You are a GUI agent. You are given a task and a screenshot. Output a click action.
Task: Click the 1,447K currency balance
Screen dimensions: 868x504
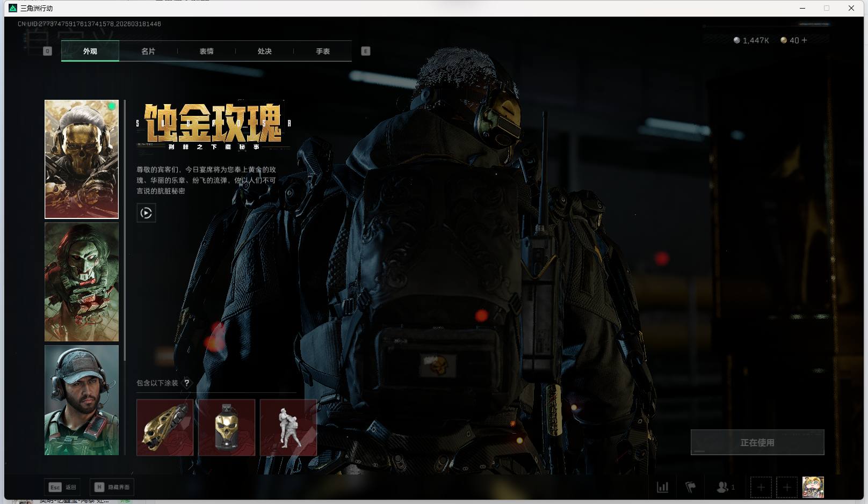pos(756,40)
